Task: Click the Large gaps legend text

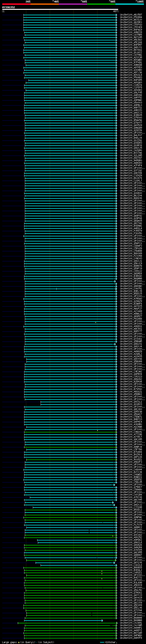Action: tap(28, 642)
